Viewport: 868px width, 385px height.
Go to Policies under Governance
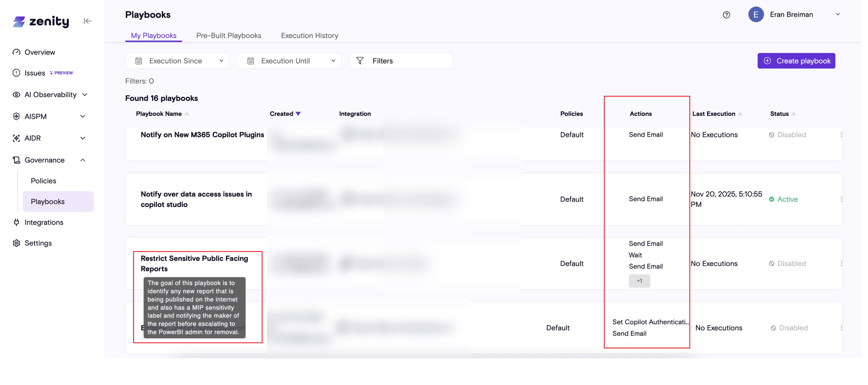(x=44, y=181)
